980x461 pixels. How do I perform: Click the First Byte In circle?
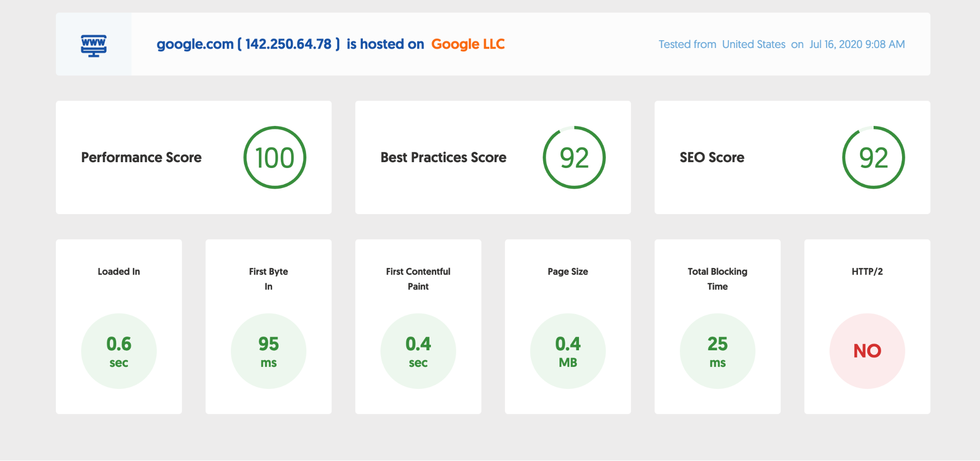click(x=268, y=350)
